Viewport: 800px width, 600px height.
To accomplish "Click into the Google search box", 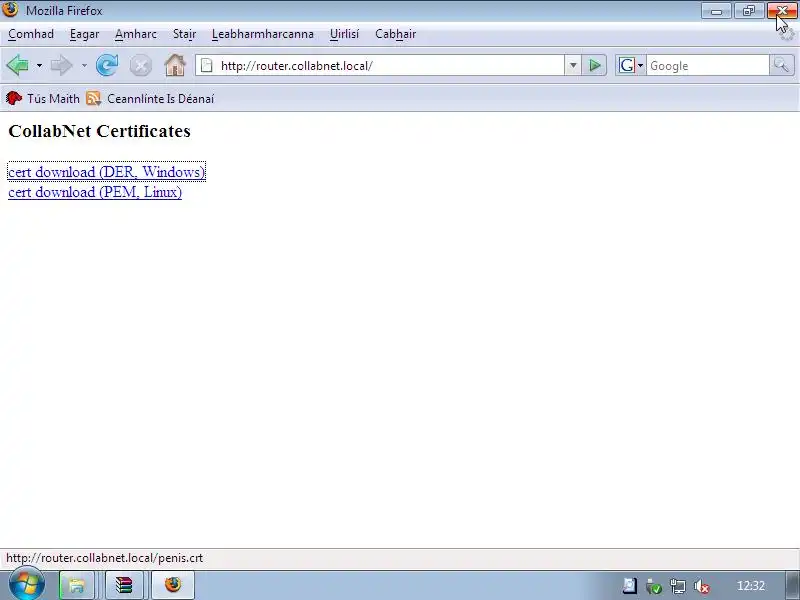I will pyautogui.click(x=708, y=65).
